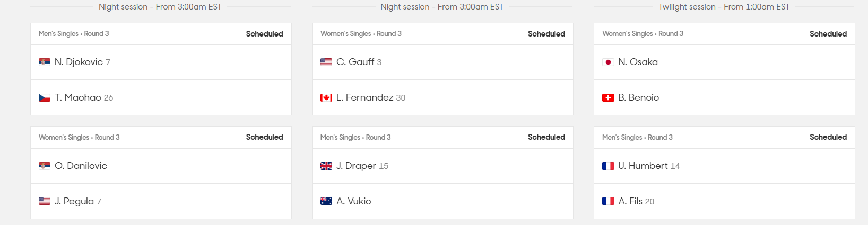Open L. Fernandez player name

tap(365, 97)
